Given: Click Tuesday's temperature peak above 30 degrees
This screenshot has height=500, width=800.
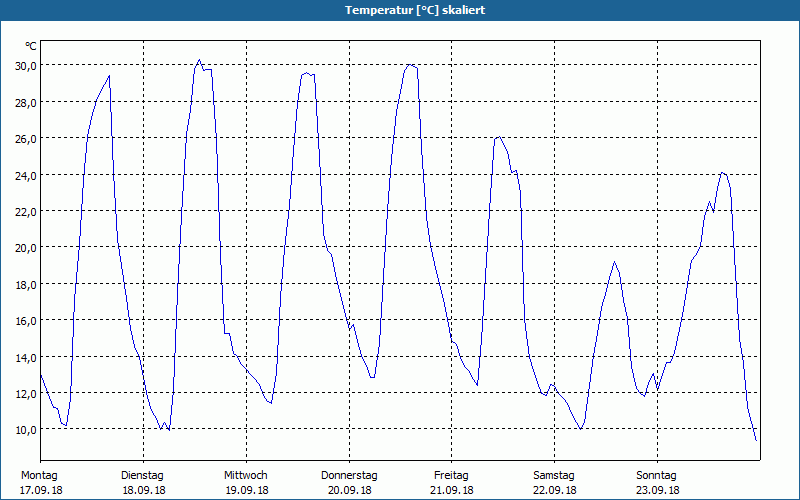Looking at the screenshot, I should [x=199, y=60].
